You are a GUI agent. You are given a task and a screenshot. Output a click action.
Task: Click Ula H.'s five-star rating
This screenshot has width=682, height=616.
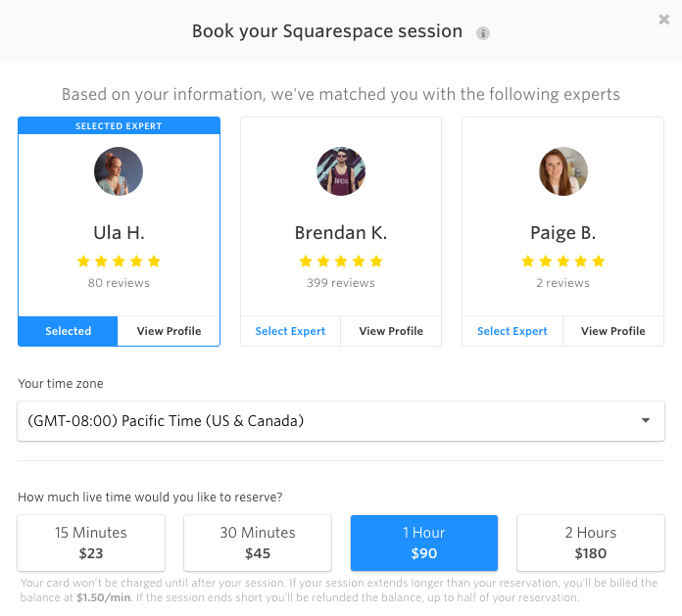(119, 261)
